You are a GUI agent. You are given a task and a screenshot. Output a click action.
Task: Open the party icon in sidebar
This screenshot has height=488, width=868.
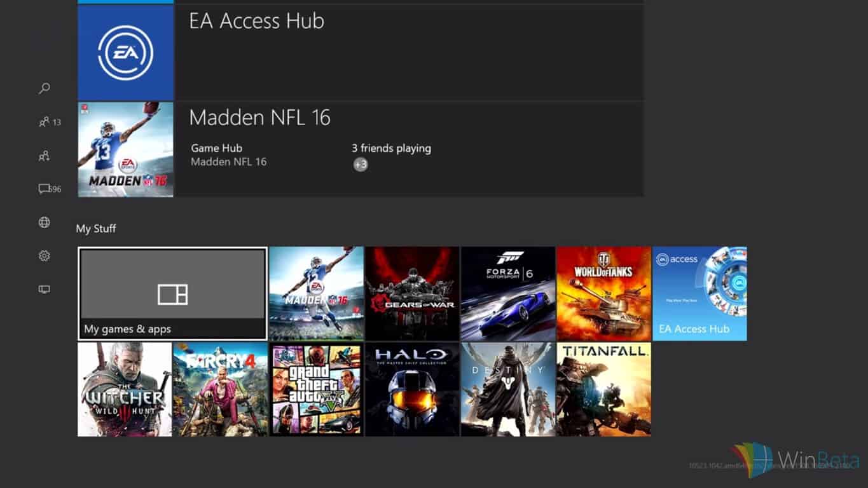coord(44,156)
